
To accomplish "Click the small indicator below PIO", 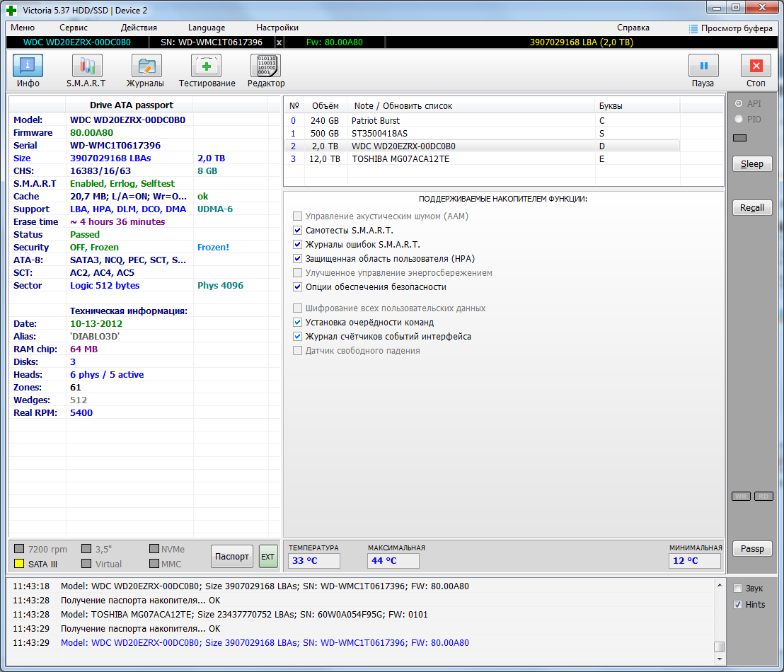I will coord(739,138).
